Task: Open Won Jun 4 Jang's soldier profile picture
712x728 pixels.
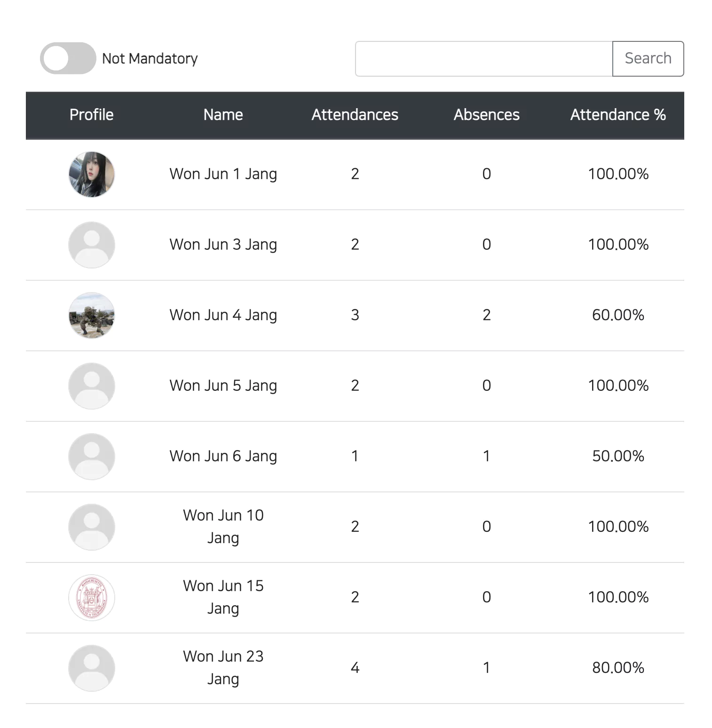Action: coord(92,316)
